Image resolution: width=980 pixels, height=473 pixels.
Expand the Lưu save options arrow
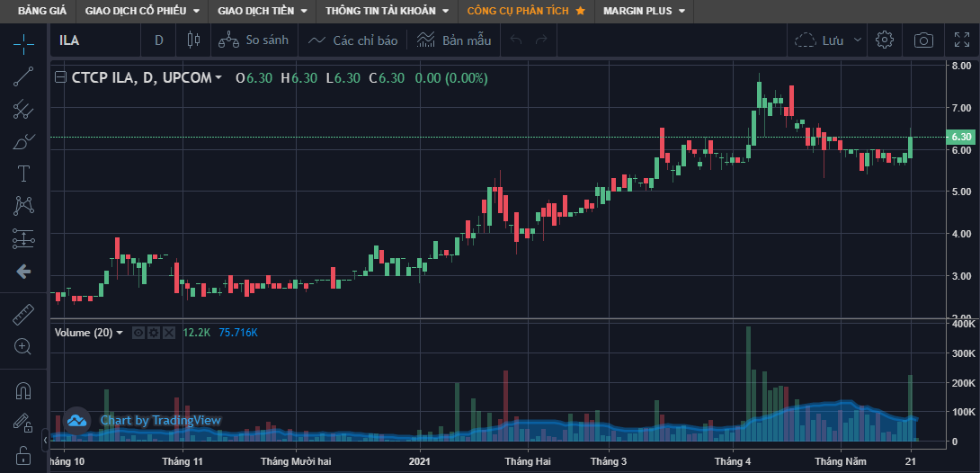pyautogui.click(x=858, y=40)
